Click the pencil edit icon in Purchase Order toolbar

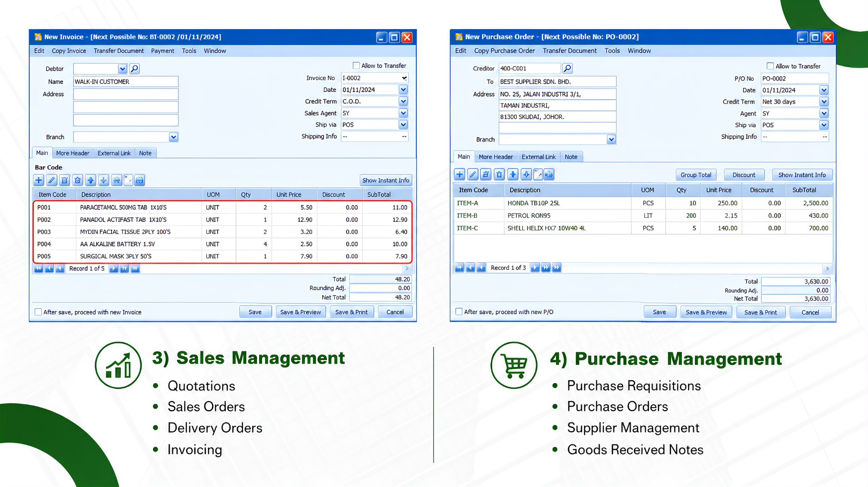coord(473,174)
